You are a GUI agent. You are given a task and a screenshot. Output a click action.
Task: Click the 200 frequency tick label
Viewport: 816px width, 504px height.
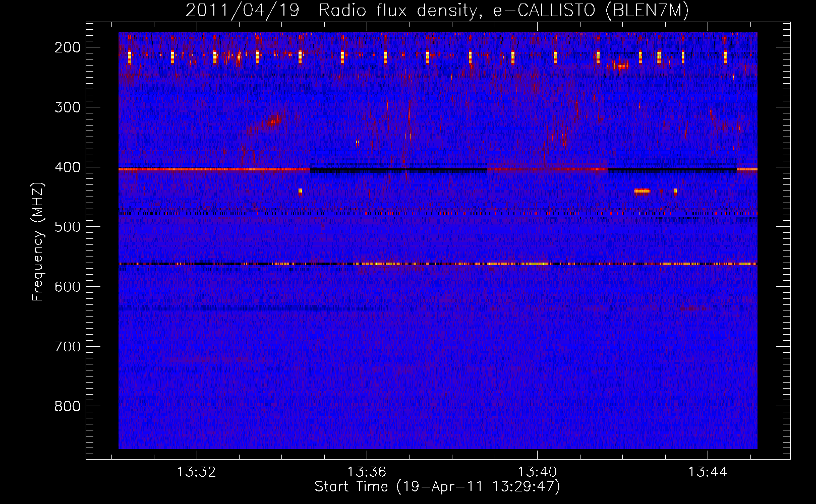(68, 47)
